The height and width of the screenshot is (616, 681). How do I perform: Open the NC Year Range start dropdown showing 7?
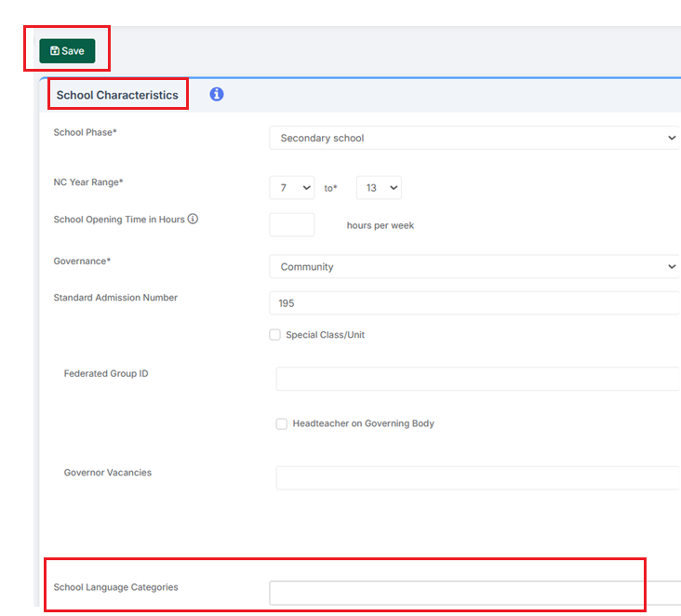(292, 188)
